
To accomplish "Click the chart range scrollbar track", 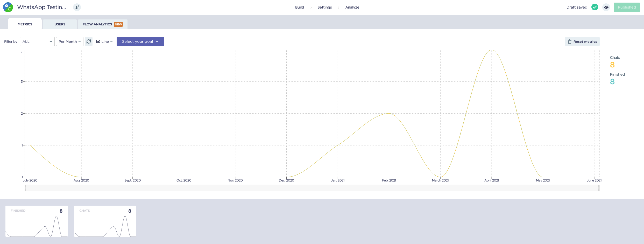I will pos(312,188).
